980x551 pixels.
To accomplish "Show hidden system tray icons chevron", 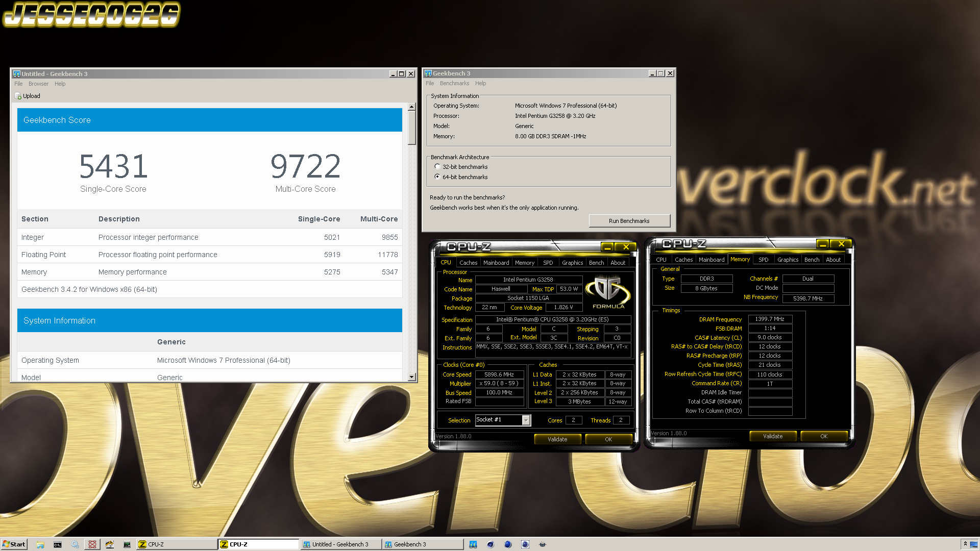I will pos(965,544).
